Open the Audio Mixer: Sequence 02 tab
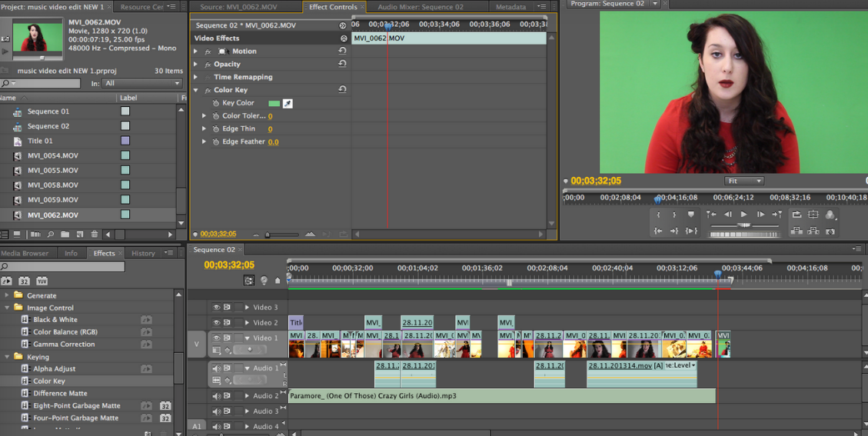 click(x=421, y=7)
